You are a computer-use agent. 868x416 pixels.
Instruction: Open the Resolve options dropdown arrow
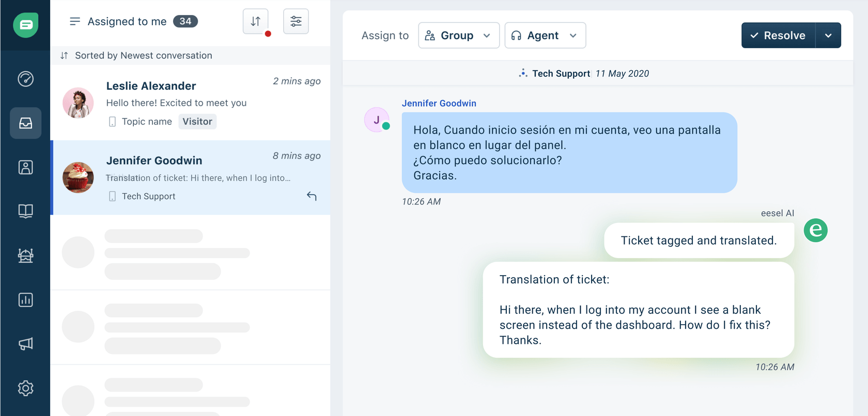[828, 36]
